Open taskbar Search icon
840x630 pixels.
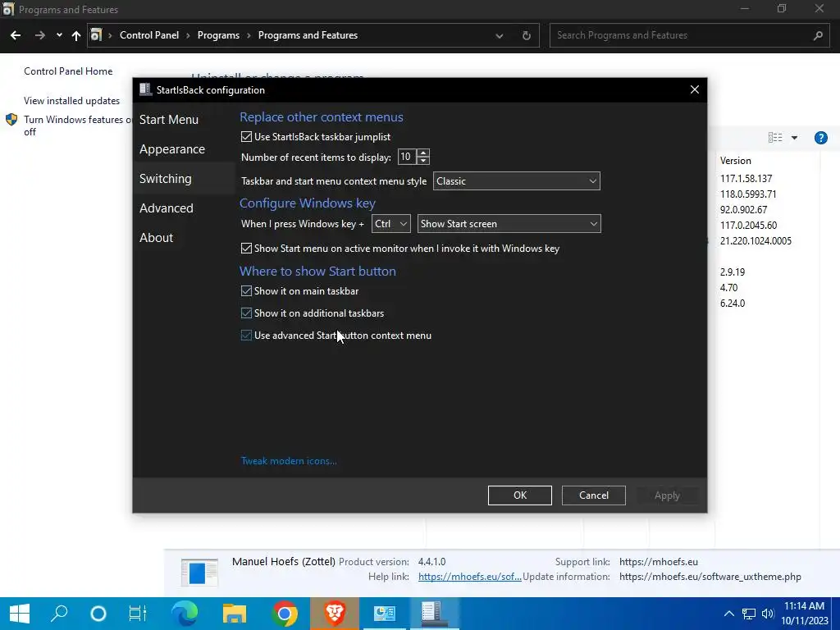point(59,614)
